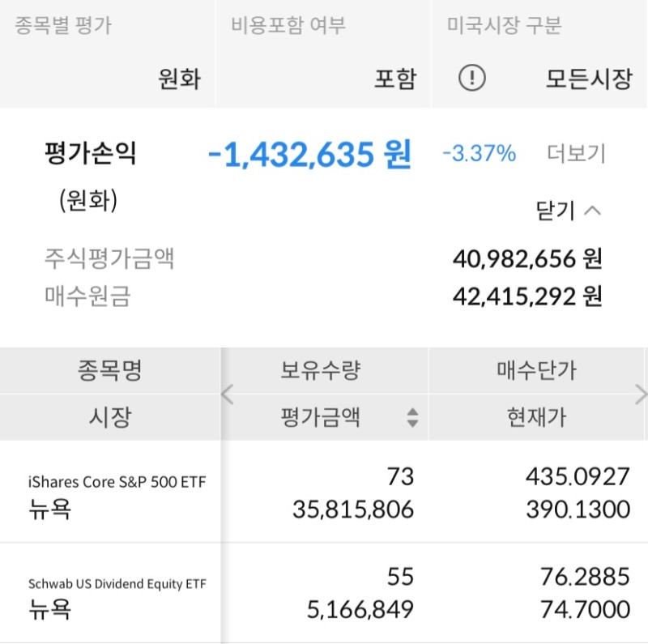
Task: Tap the iShares current price 390.1300
Action: [578, 509]
